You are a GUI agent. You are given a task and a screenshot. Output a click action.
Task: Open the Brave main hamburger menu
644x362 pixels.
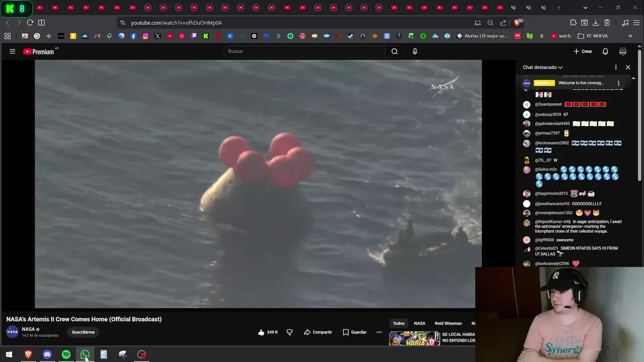tap(636, 23)
